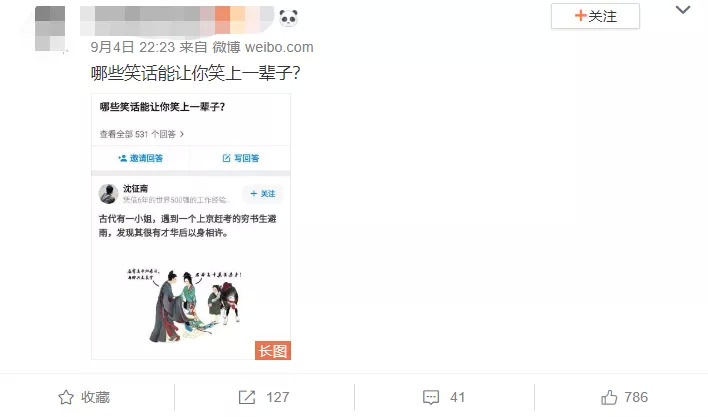Open the 微博 weibo.com source link
The width and height of the screenshot is (708, 417).
tap(263, 47)
